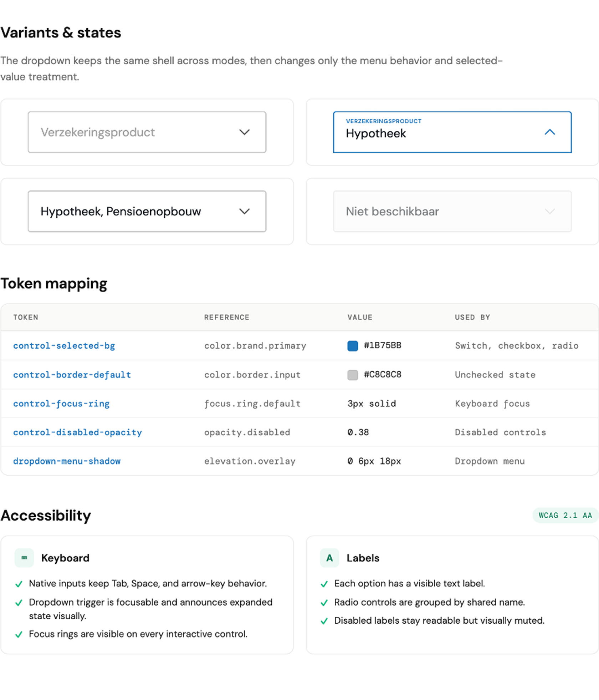599x700 pixels.
Task: Open the control-disabled-opacity token link
Action: [x=77, y=432]
